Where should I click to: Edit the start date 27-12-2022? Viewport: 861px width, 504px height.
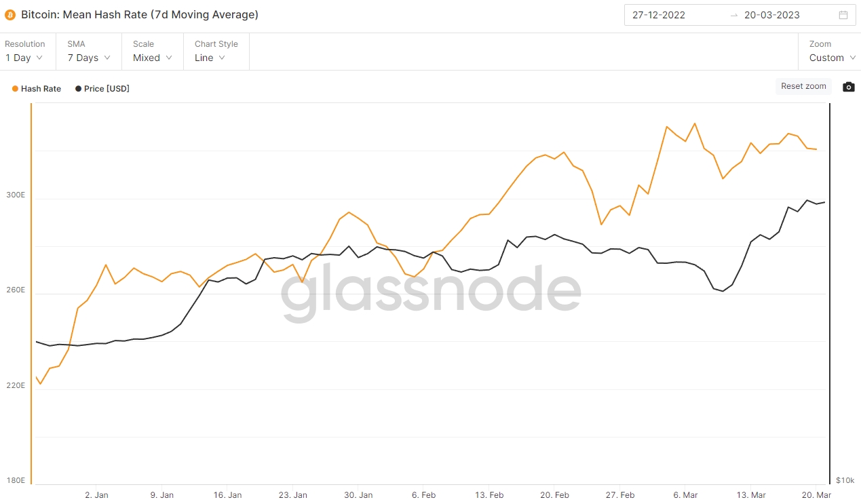tap(659, 15)
